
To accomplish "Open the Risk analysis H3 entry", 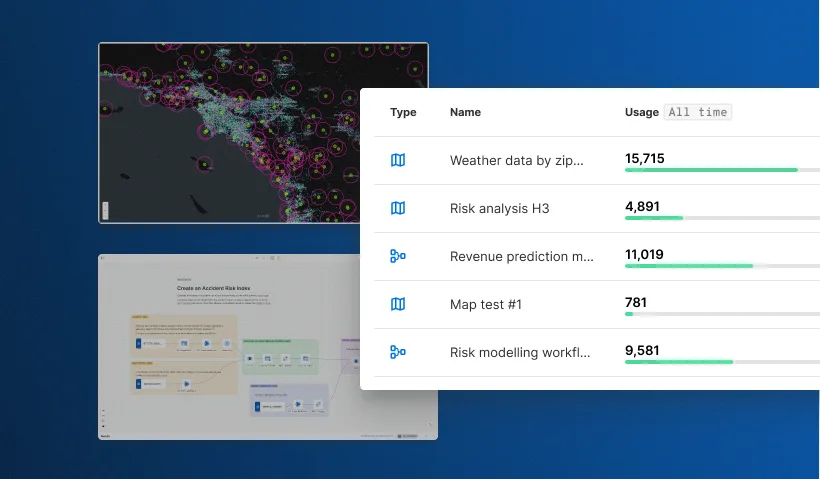I will tap(499, 209).
